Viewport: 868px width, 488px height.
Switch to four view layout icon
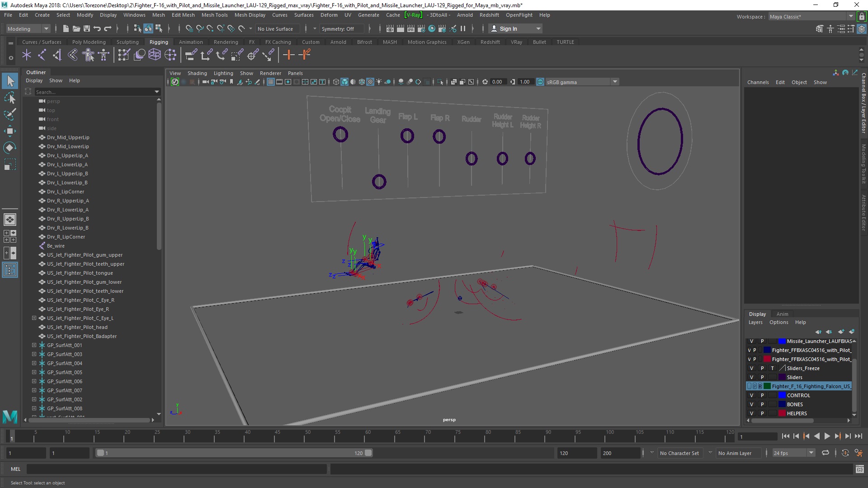pyautogui.click(x=10, y=236)
